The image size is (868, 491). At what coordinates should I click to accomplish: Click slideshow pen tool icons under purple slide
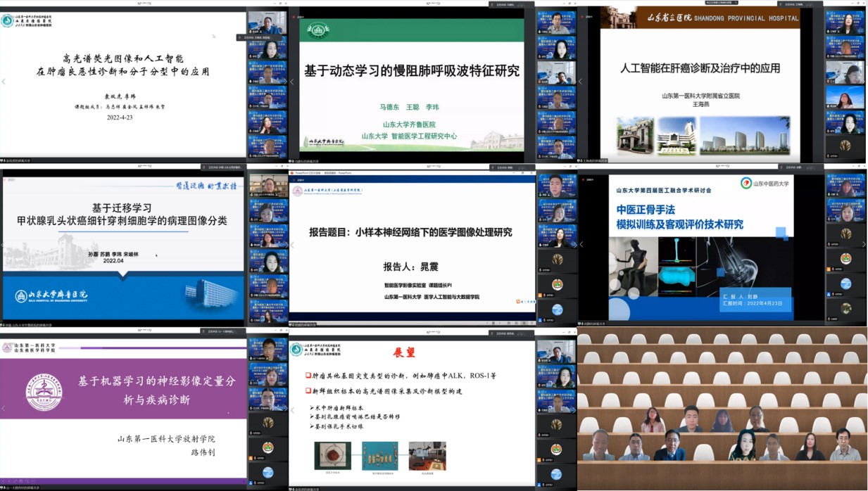tap(15, 481)
